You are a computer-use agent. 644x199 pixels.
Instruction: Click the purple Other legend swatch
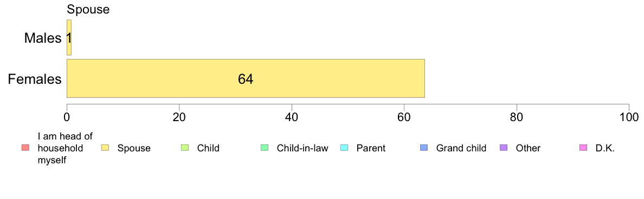click(x=503, y=148)
